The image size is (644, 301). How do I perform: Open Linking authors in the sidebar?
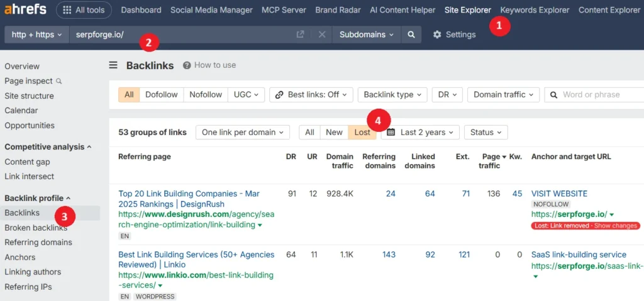tap(33, 272)
